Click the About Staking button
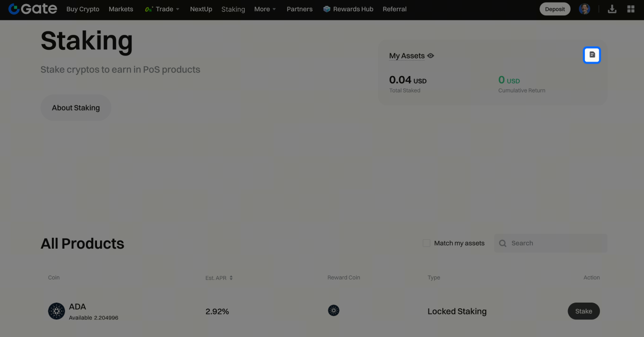Screen dimensions: 644x337 pos(76,108)
